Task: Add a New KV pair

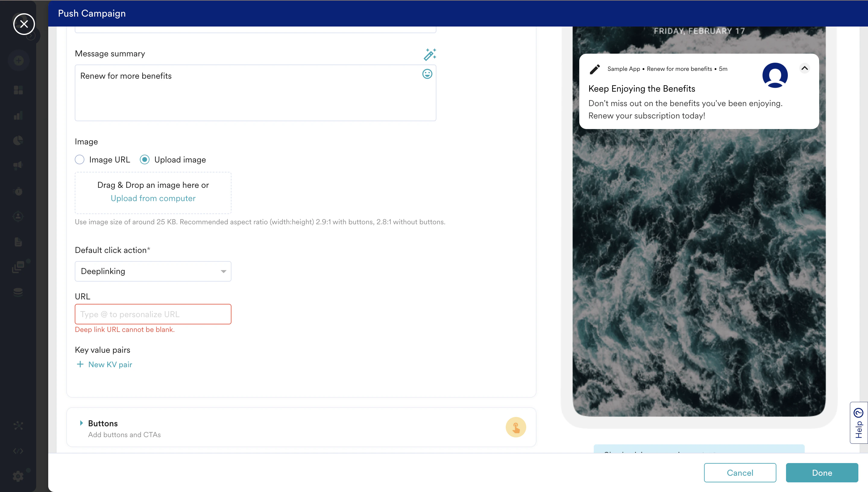Action: tap(104, 364)
